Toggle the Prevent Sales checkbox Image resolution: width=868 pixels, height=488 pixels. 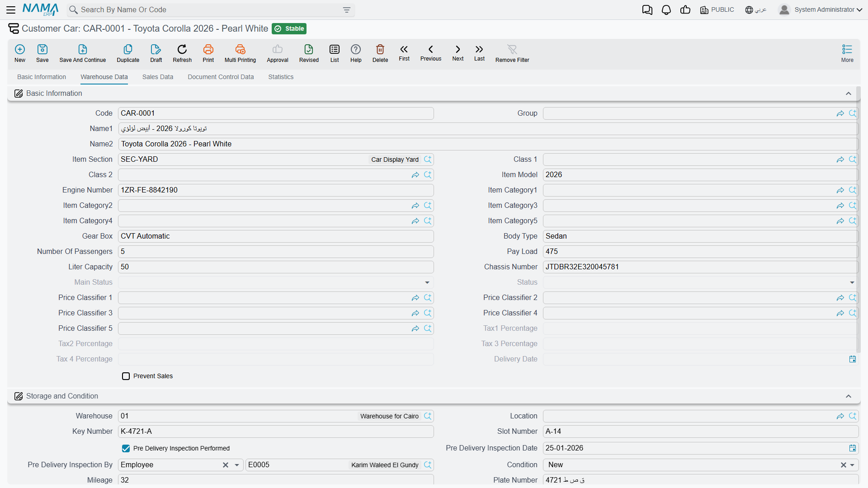click(126, 376)
